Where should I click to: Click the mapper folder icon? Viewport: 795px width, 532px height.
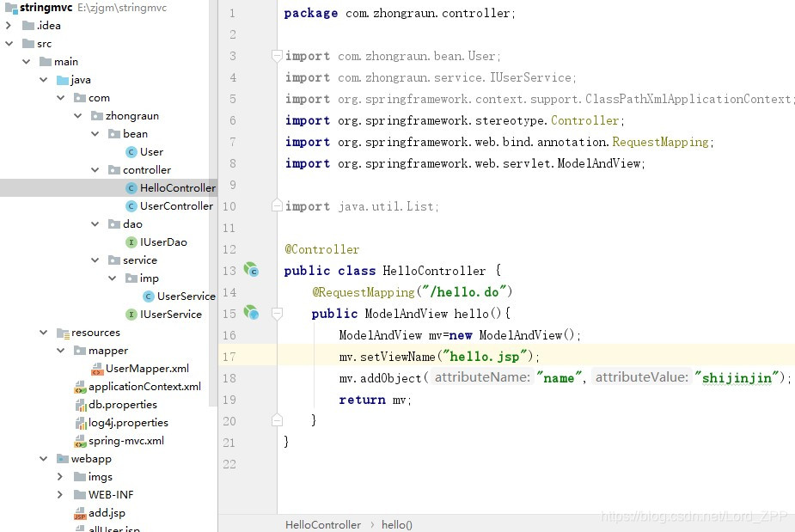click(80, 351)
